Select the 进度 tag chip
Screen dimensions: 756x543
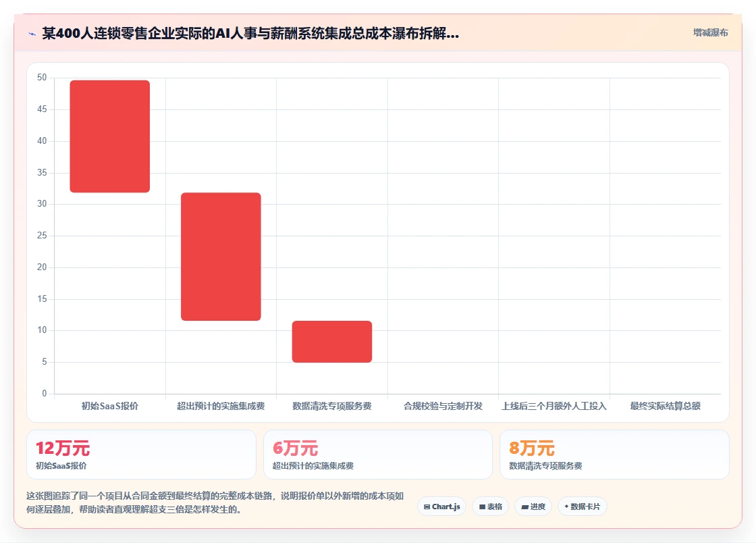click(533, 507)
